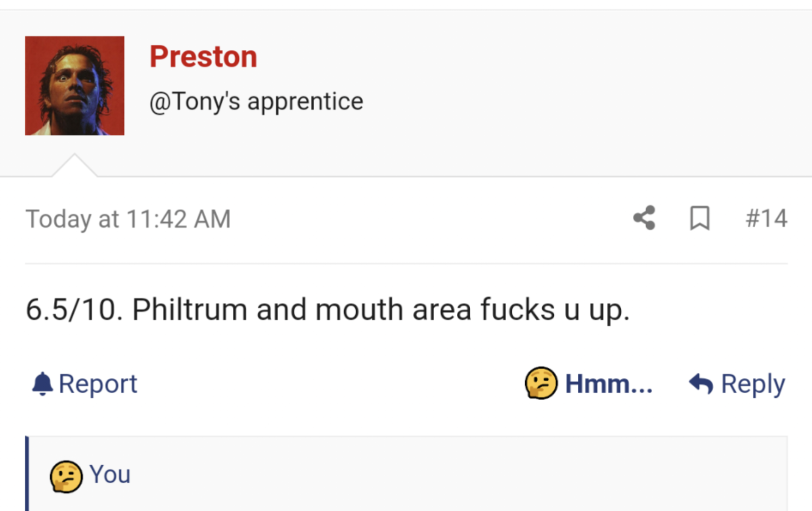Click the @Tony's apprentice user title

click(x=257, y=102)
